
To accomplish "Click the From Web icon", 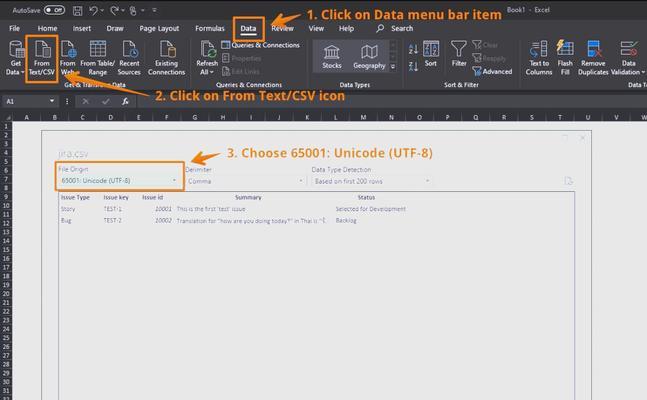I will coord(68,58).
